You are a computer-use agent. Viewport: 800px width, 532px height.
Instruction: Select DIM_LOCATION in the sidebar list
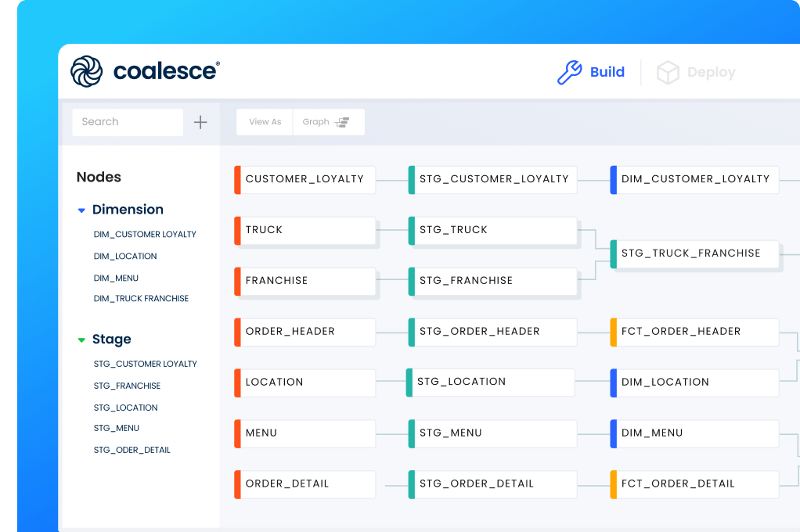[125, 256]
